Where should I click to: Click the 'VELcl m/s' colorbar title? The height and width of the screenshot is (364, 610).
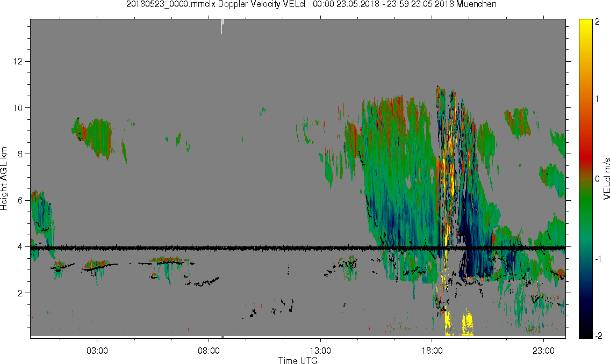tap(606, 178)
